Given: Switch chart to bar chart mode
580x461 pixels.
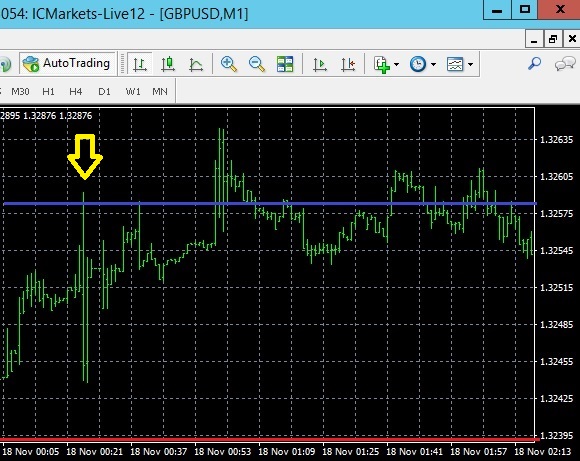Looking at the screenshot, I should pos(140,64).
